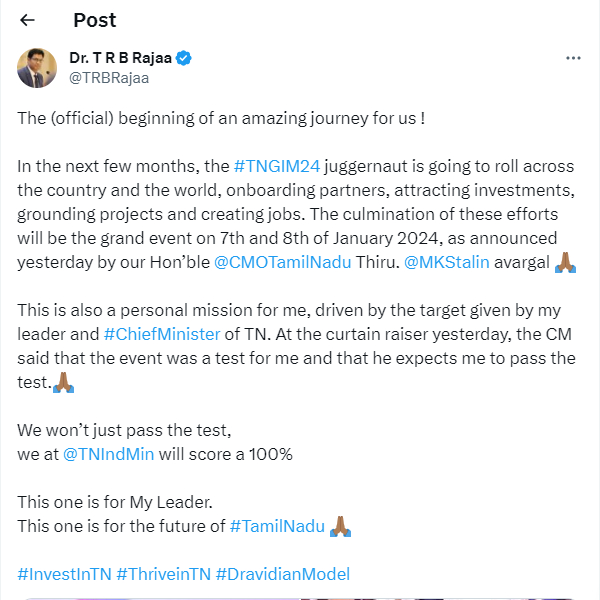Click the blue verified badge icon

point(184,59)
